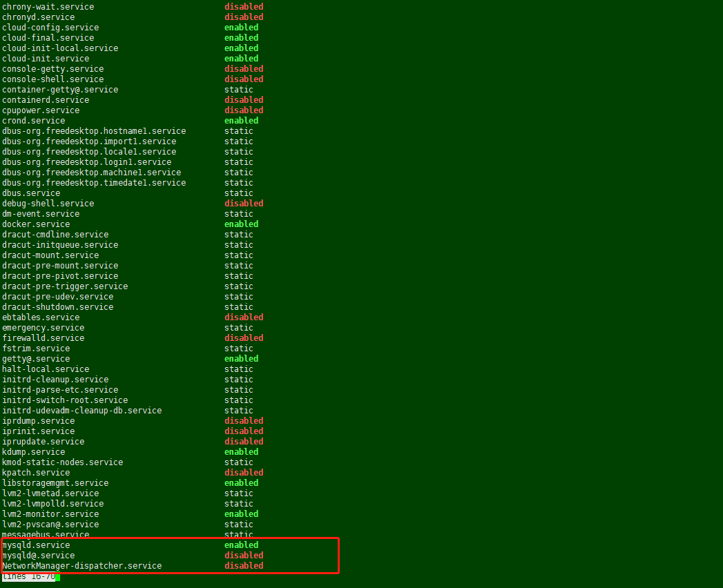Select the debug-shell.service entry

coord(48,203)
